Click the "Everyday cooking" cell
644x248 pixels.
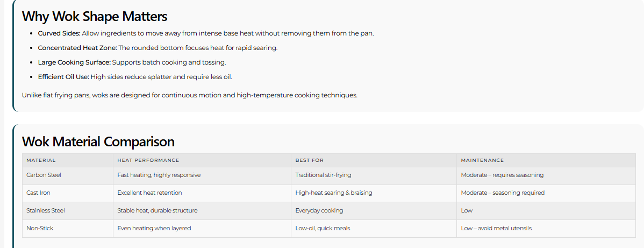319,210
